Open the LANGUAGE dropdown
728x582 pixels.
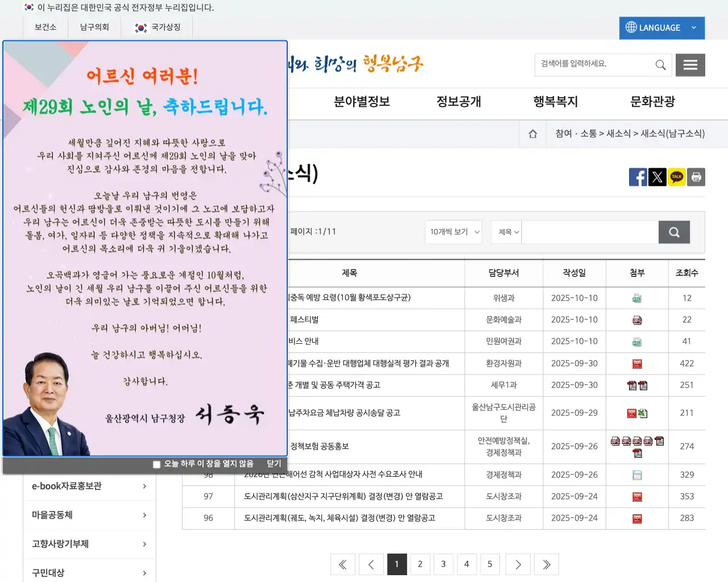(x=662, y=28)
